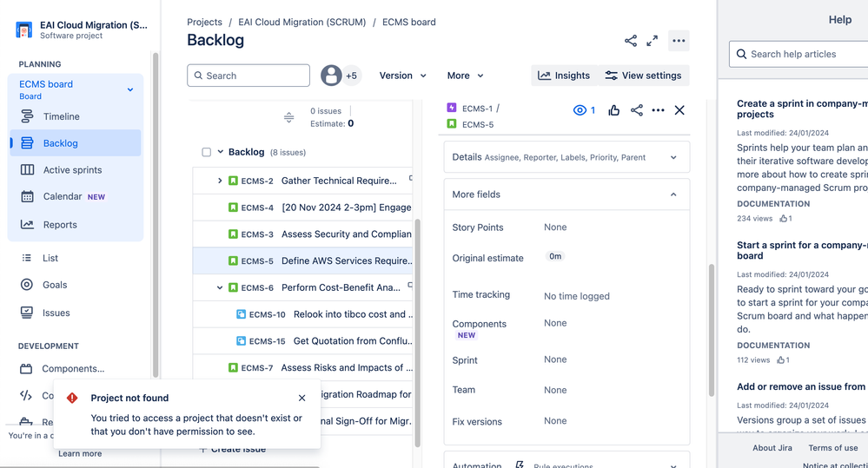
Task: Collapse ECMS-6 subtasks
Action: coord(220,287)
